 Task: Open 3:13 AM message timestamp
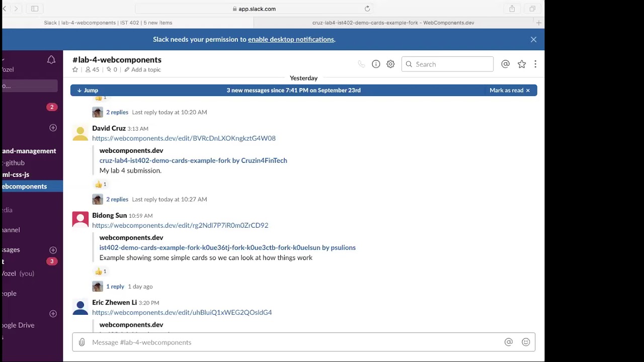tap(138, 129)
